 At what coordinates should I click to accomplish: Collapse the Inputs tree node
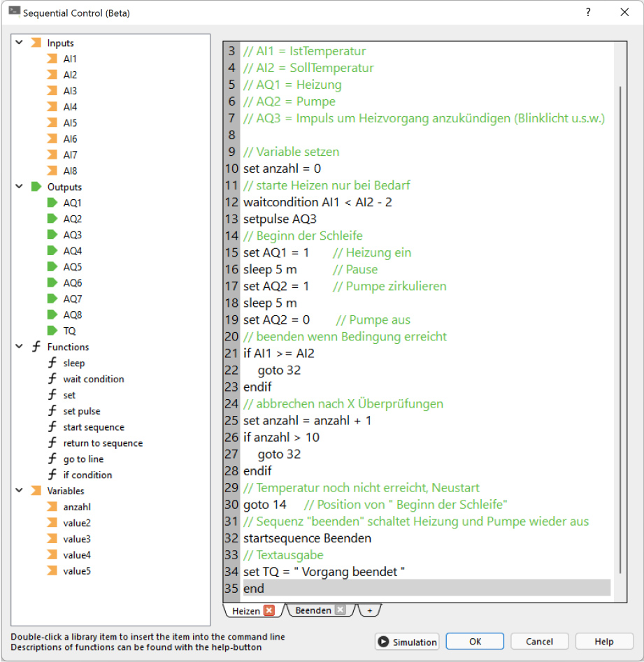pos(19,43)
